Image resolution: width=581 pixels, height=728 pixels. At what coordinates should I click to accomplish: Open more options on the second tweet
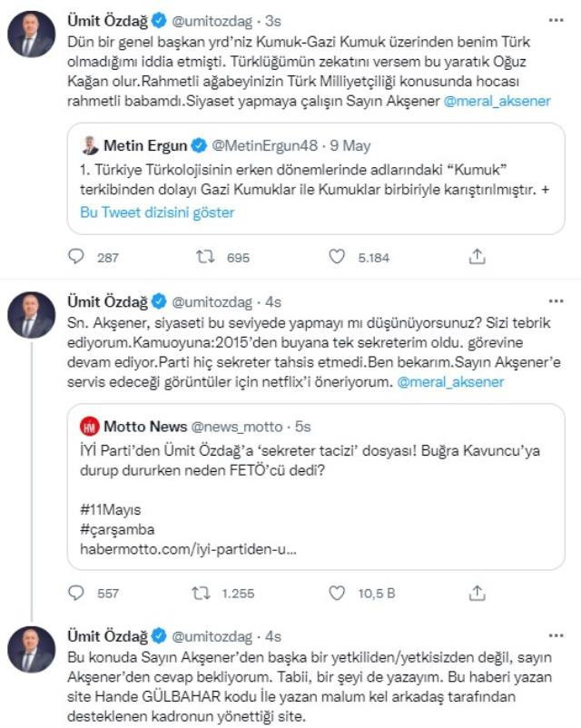click(554, 303)
